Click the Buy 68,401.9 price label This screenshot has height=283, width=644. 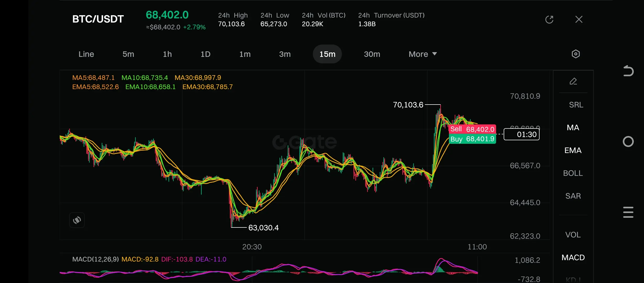(x=472, y=139)
